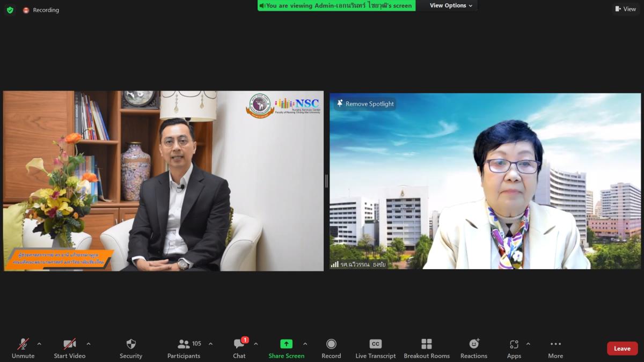Open the View Options dropdown
The height and width of the screenshot is (362, 644).
click(x=451, y=5)
